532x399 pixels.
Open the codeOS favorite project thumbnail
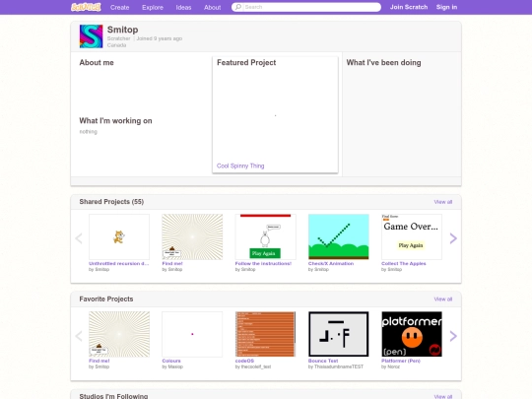(x=265, y=334)
